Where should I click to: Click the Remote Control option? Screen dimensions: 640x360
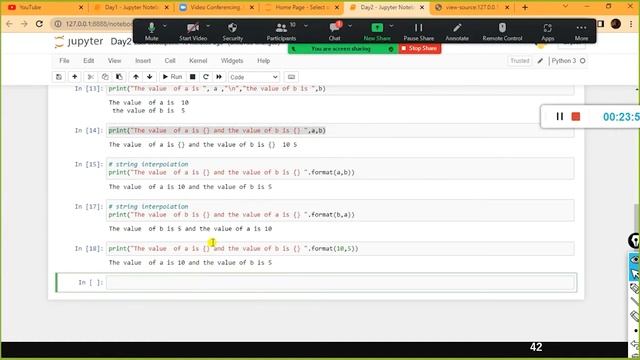click(x=502, y=31)
